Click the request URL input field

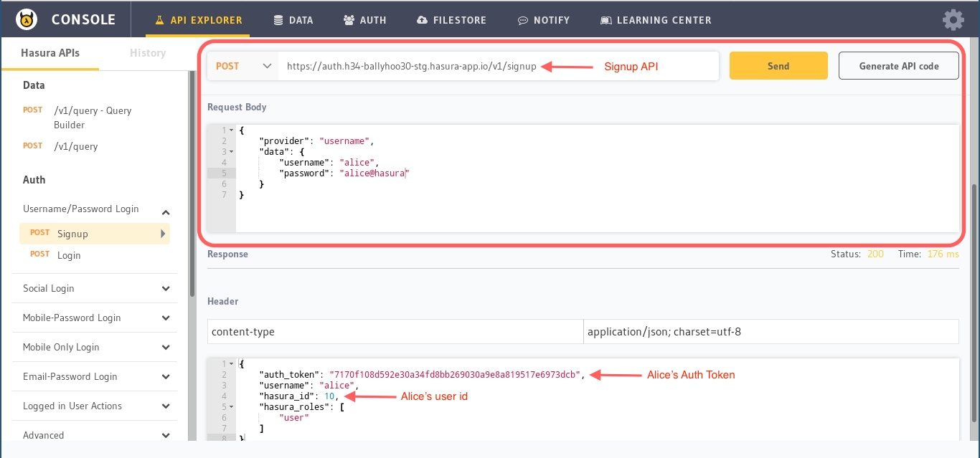coord(499,66)
